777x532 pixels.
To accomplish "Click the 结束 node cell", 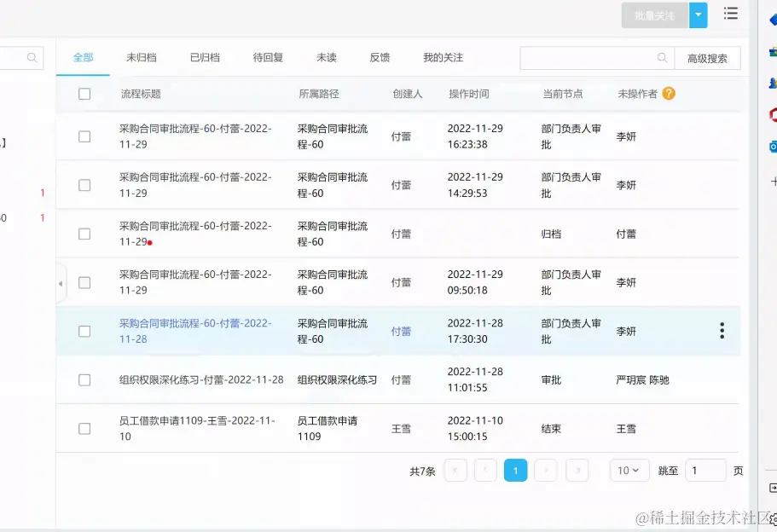I will [x=551, y=429].
